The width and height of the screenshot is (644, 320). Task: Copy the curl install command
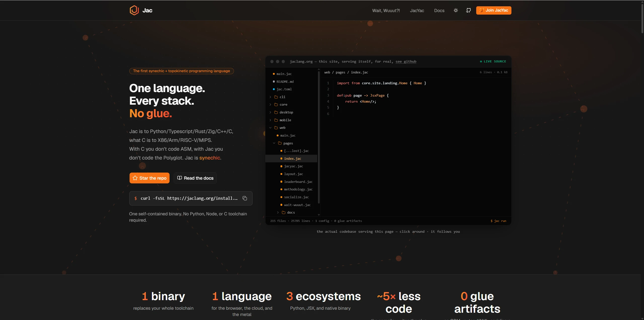[x=245, y=198]
